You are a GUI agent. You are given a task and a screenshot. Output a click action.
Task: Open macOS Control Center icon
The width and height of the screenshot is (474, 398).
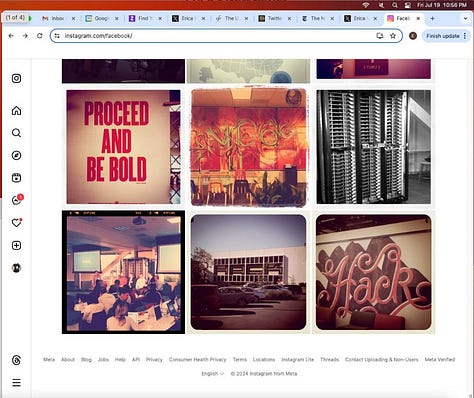tap(408, 5)
